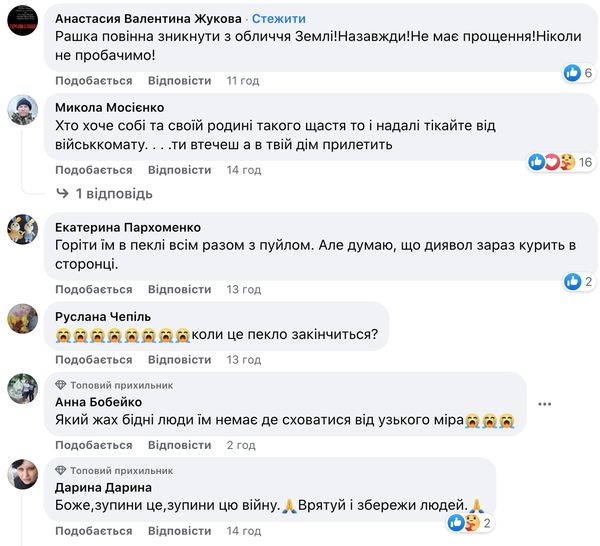
Task: Follow Анастасия Валентина Жукова via Стежити
Action: (x=279, y=19)
